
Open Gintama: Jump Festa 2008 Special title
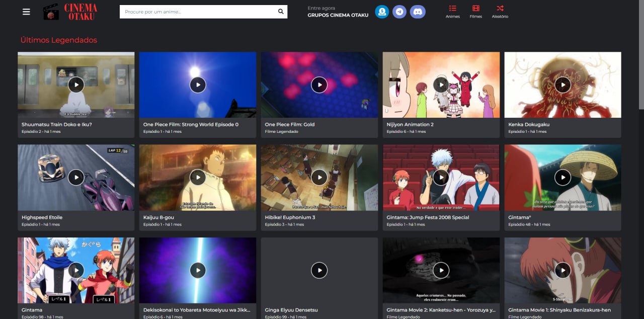(428, 217)
